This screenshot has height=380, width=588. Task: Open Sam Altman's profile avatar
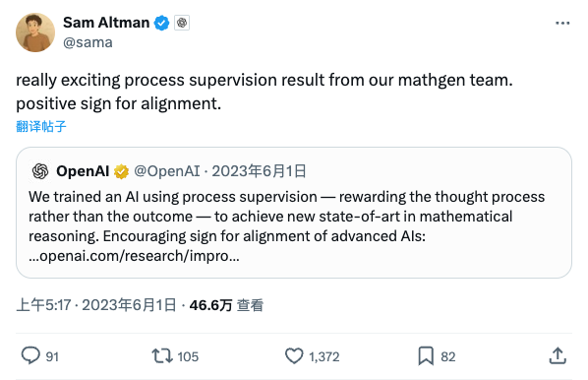[x=35, y=32]
